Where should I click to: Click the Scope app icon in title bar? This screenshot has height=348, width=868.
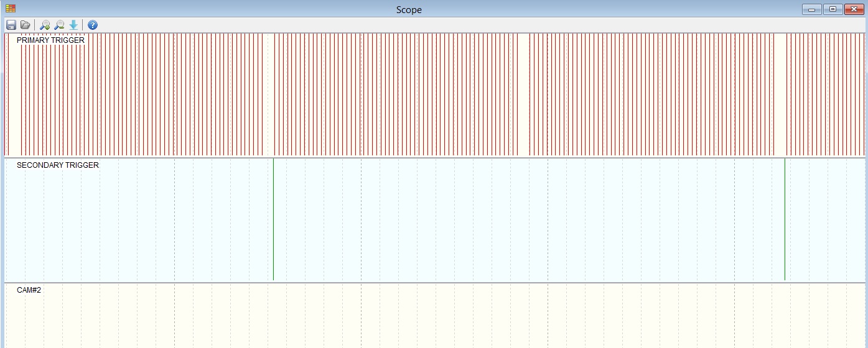(10, 9)
